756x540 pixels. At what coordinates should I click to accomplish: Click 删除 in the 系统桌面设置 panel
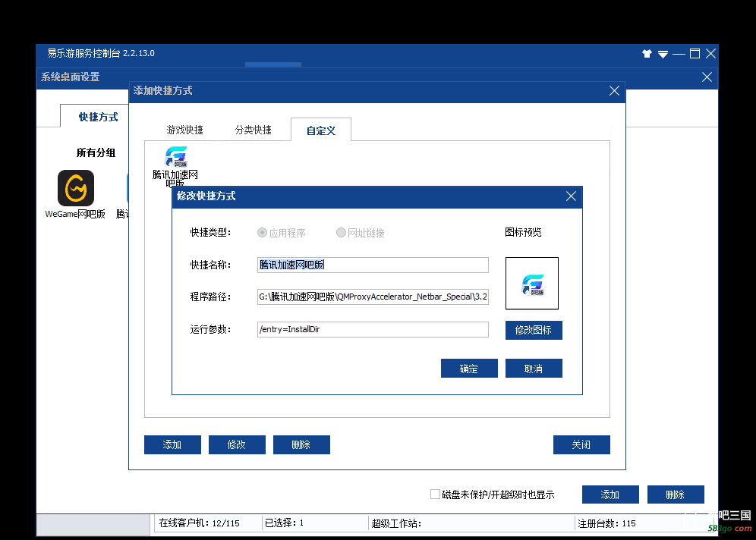click(x=676, y=494)
